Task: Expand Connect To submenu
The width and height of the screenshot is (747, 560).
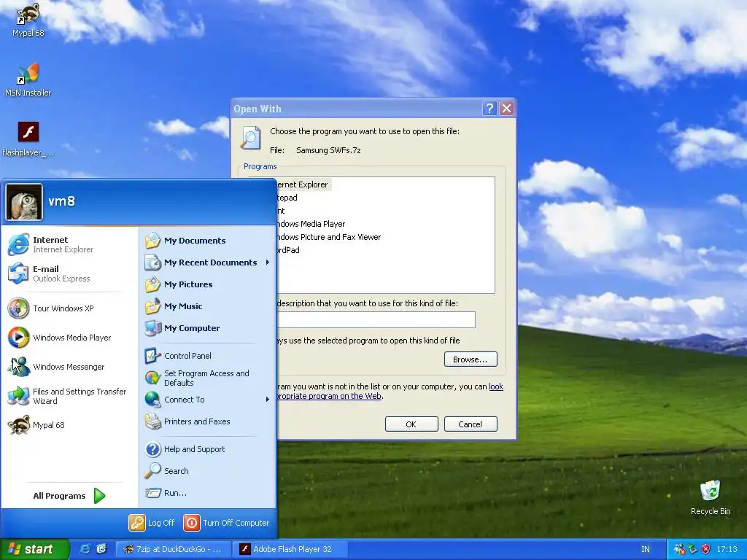Action: pyautogui.click(x=207, y=400)
